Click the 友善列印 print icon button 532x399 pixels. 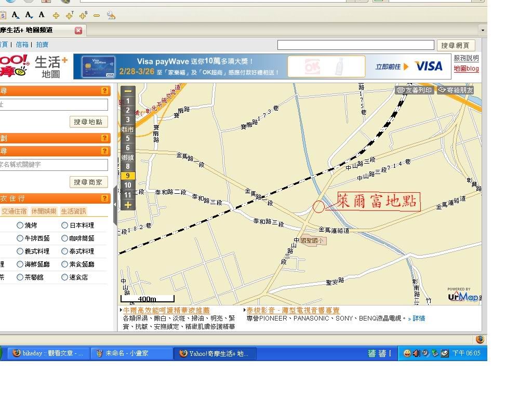414,90
